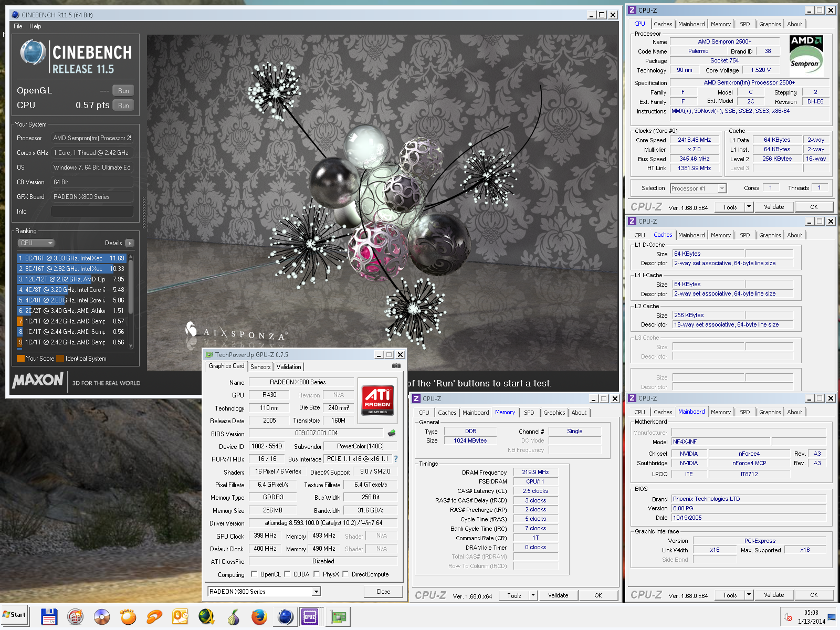Close GPU-Z with the Close button
The height and width of the screenshot is (630, 840).
383,592
